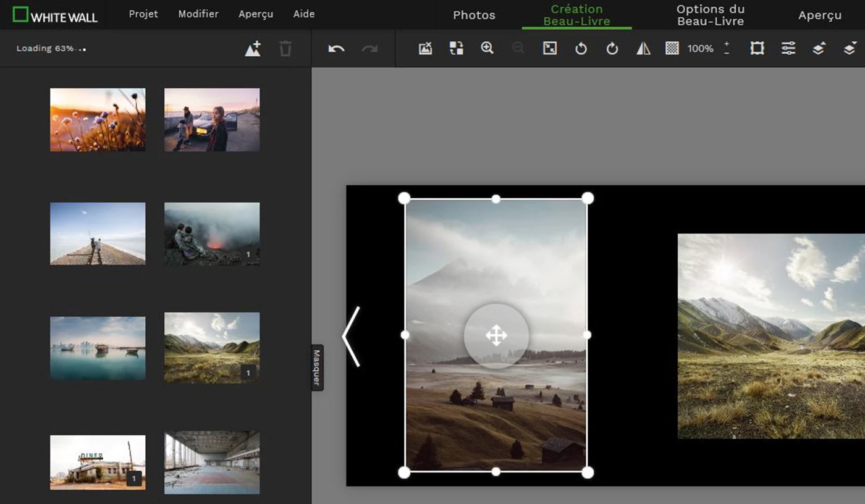
Task: Click the add photos icon
Action: coord(253,49)
